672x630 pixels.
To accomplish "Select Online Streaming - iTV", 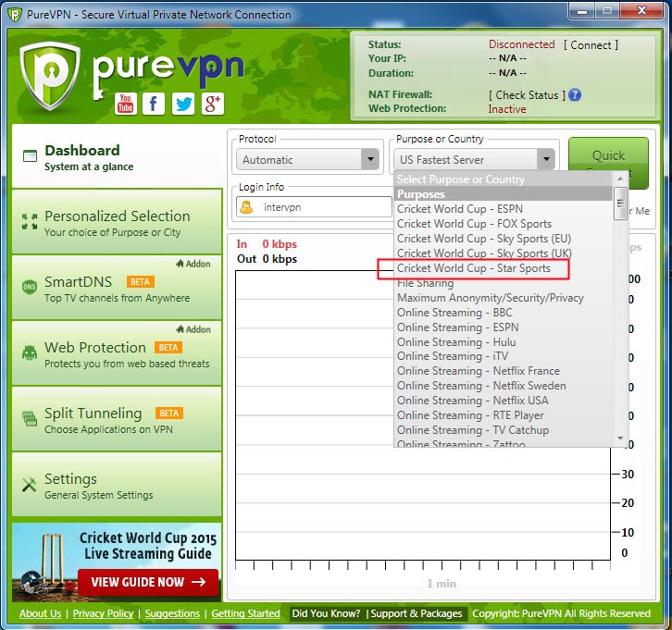I will coord(504,356).
